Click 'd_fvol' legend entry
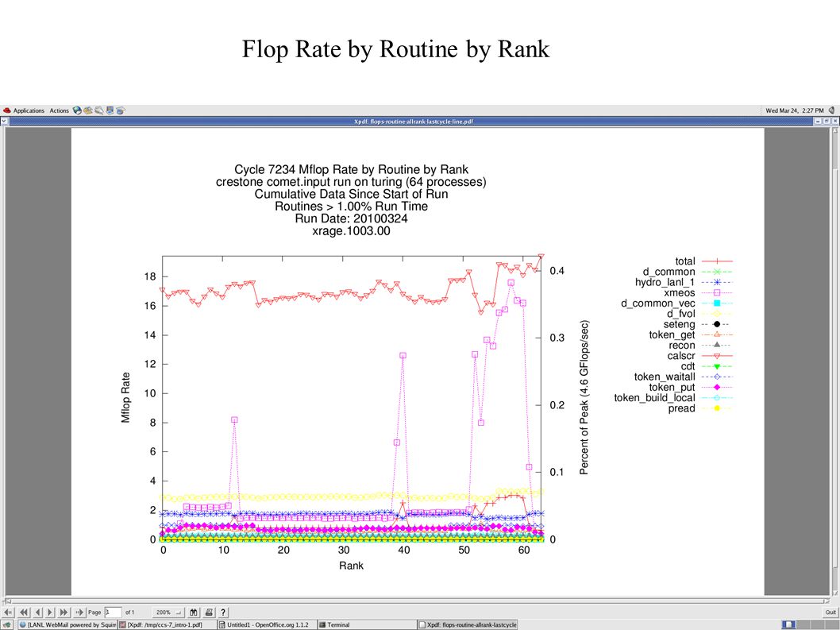The width and height of the screenshot is (840, 630). point(699,314)
